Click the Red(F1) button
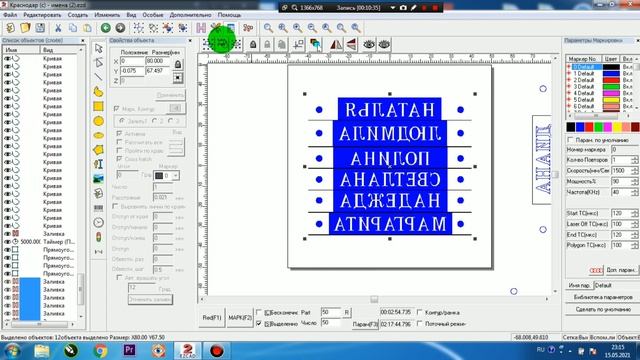This screenshot has width=640, height=360. [212, 318]
